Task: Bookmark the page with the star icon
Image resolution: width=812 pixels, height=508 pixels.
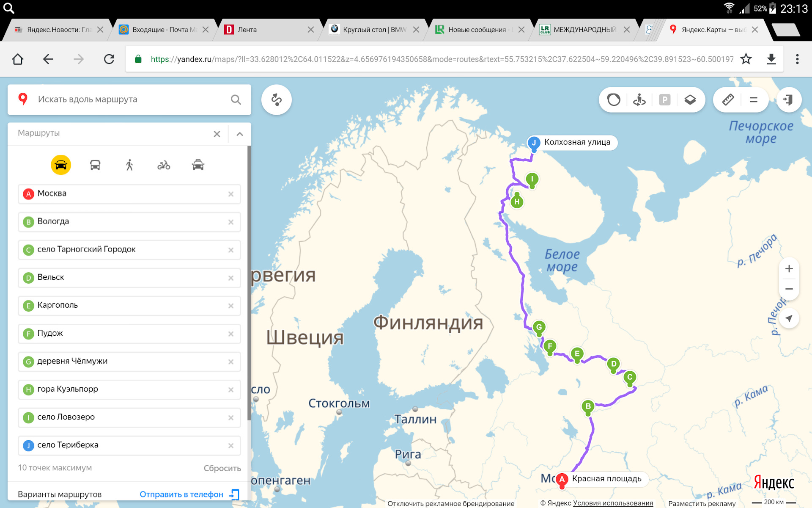Action: [x=746, y=59]
